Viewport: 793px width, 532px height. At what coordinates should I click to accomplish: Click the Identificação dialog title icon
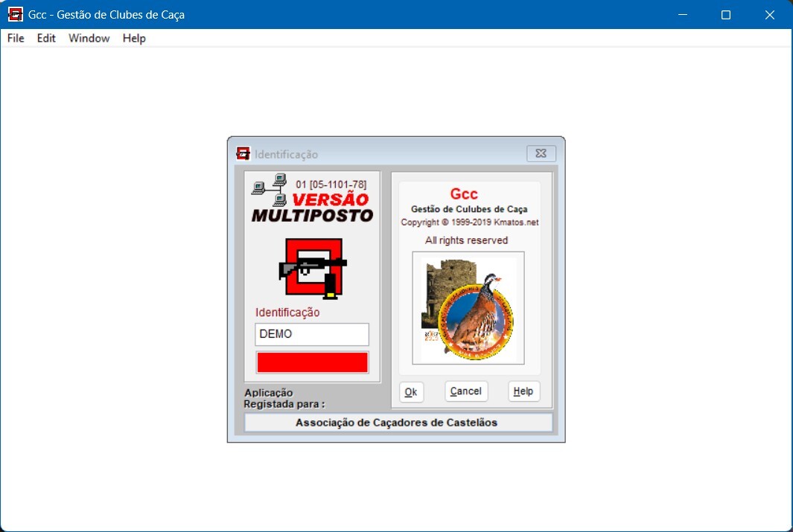click(243, 154)
